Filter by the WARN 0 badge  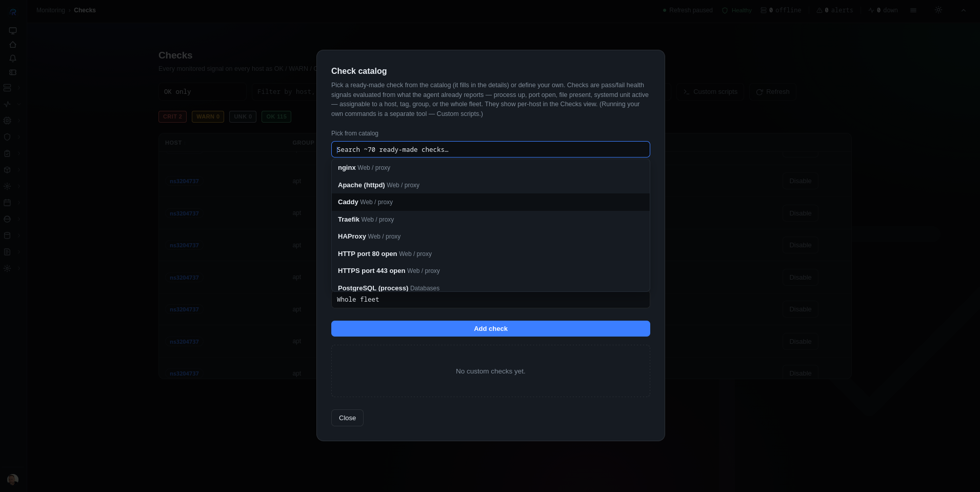pos(208,117)
